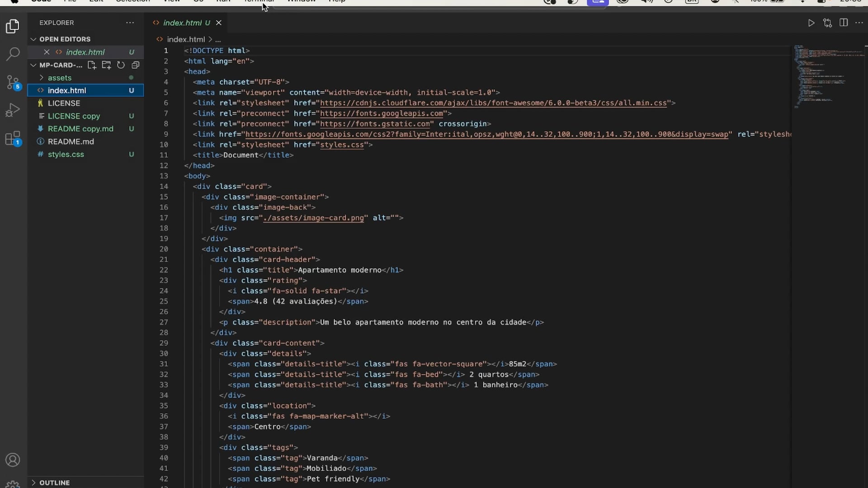Expand the OUTLINE section

click(54, 483)
